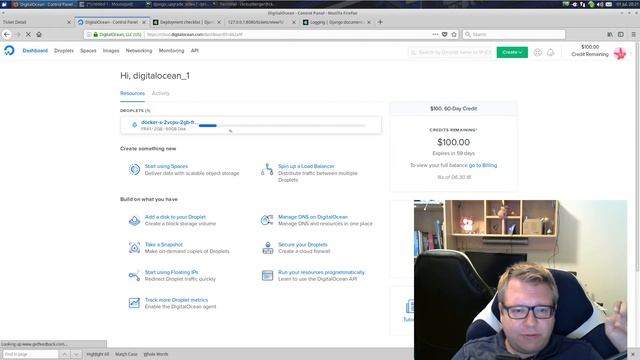This screenshot has height=360, width=640.
Task: Toggle Whole Words in find bar
Action: [x=156, y=354]
